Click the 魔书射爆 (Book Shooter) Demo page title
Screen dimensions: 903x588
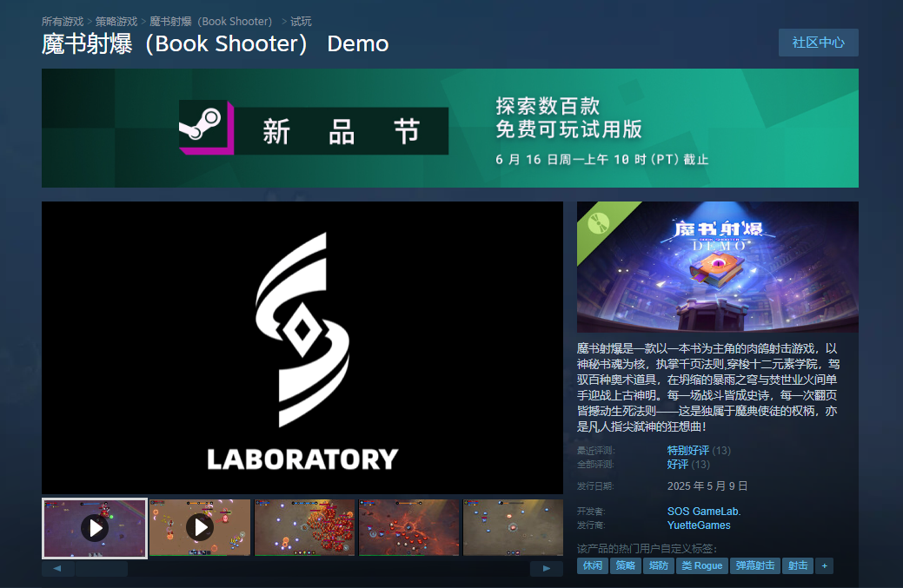216,44
